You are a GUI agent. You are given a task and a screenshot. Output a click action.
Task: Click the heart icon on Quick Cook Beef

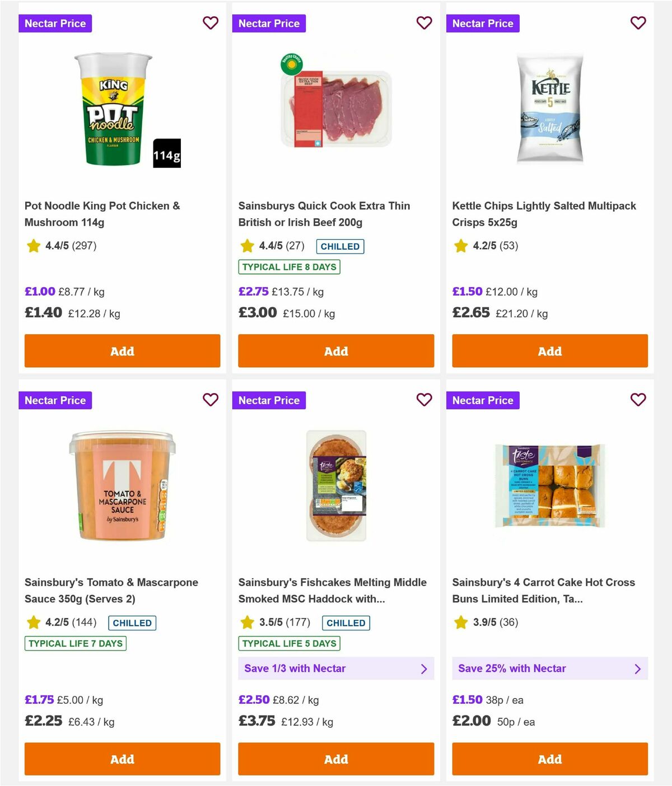(x=424, y=23)
